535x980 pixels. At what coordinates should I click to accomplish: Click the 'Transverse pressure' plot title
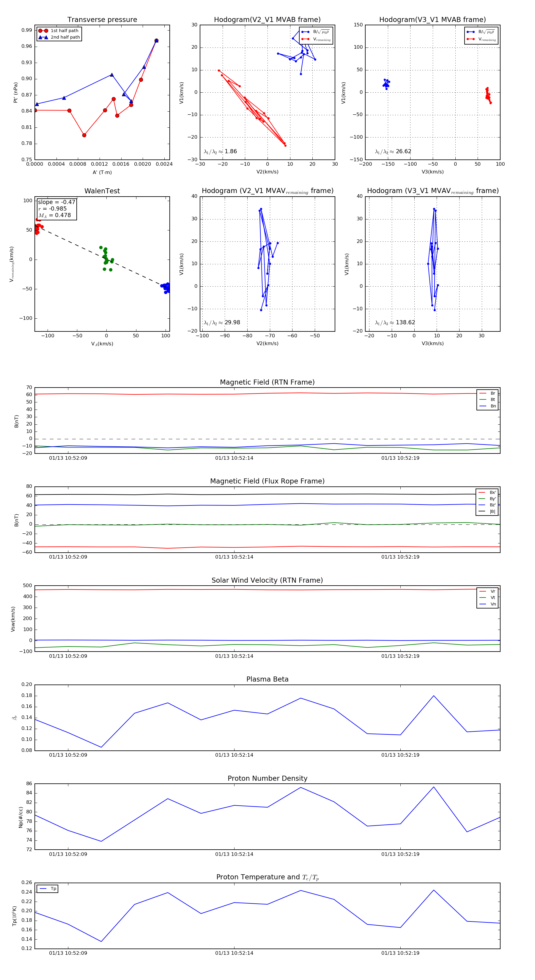pos(102,20)
